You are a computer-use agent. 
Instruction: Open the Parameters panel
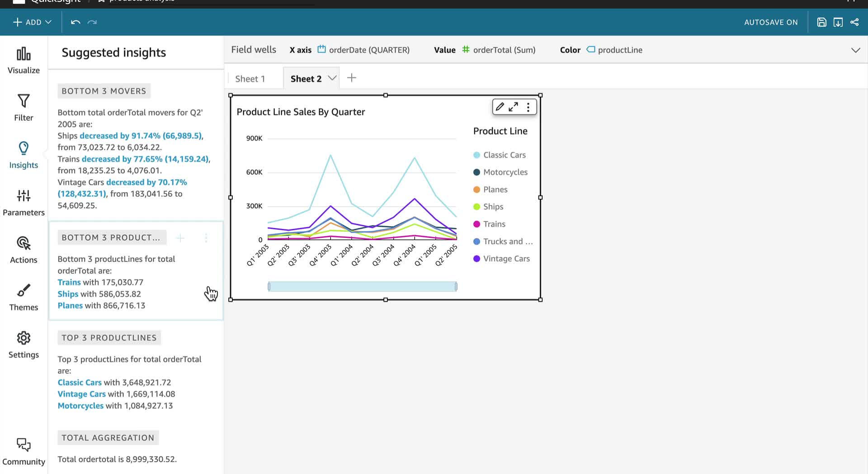click(x=24, y=203)
